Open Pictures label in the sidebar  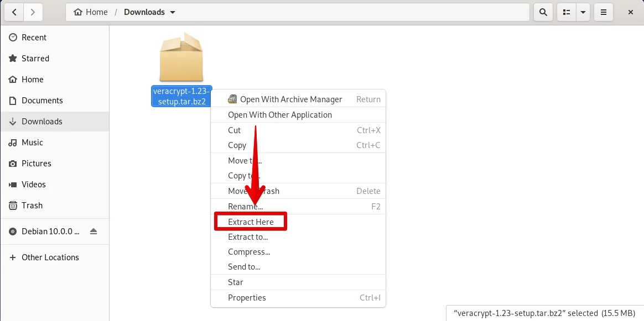pyautogui.click(x=37, y=163)
